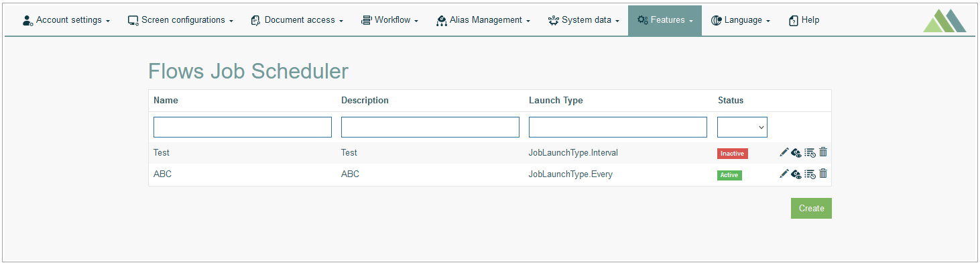Open schedule history list icon for Test job

[810, 153]
